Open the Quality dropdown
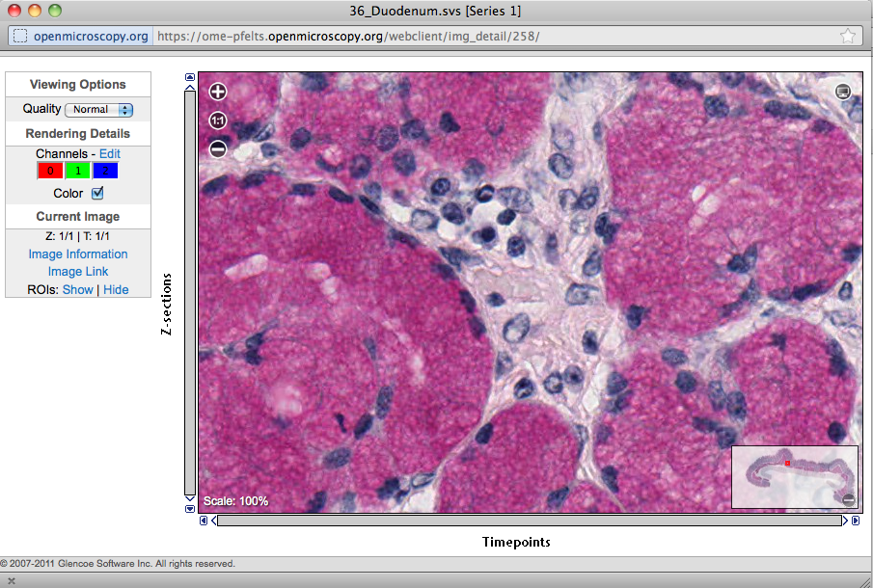Viewport: 873px width, 588px height. click(99, 110)
